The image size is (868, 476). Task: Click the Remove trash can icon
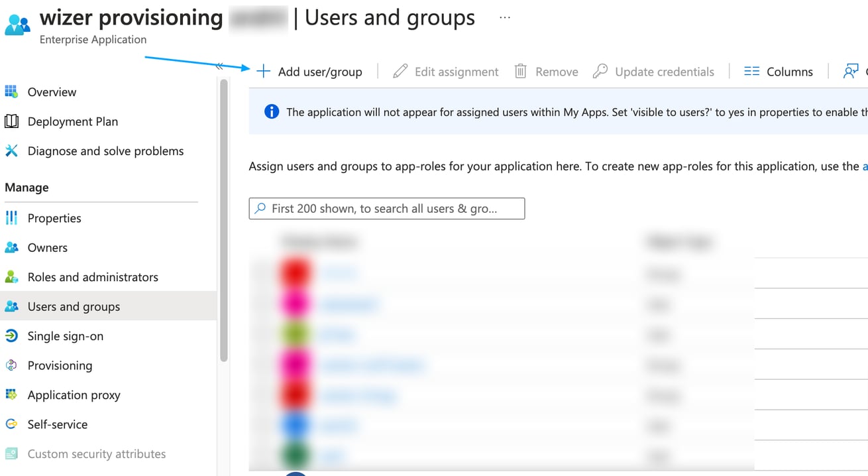(521, 72)
